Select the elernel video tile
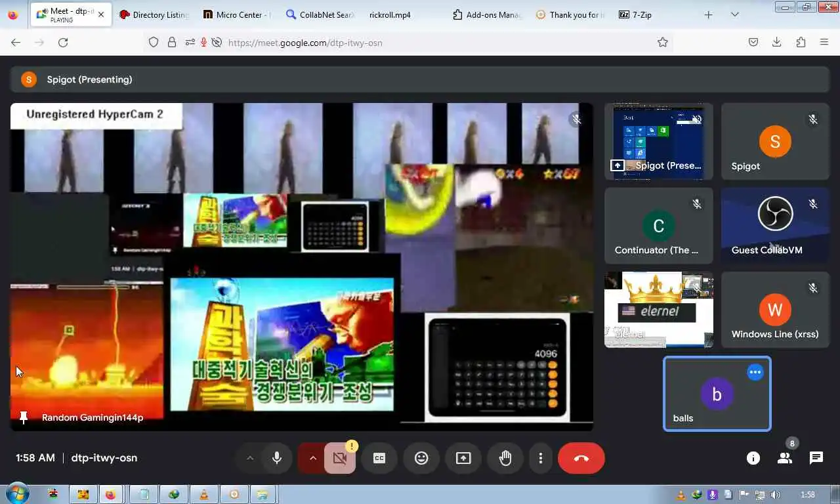The width and height of the screenshot is (840, 504). pyautogui.click(x=658, y=310)
